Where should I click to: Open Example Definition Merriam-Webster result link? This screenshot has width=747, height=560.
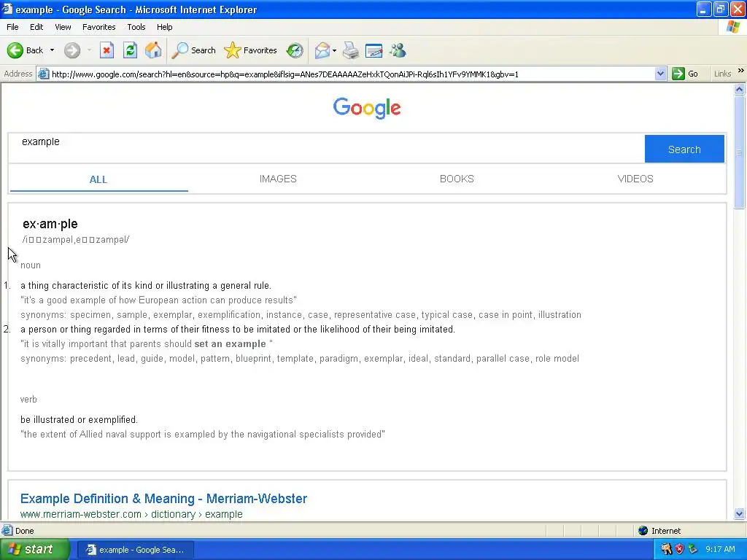click(x=163, y=499)
